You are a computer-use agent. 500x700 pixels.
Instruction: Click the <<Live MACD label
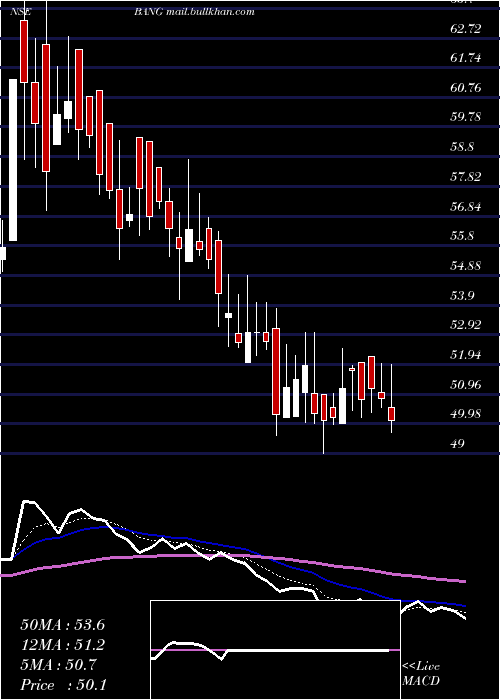[x=421, y=674]
